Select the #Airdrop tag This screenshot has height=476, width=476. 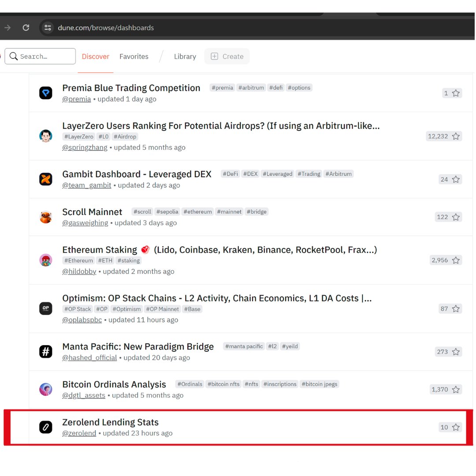click(125, 137)
